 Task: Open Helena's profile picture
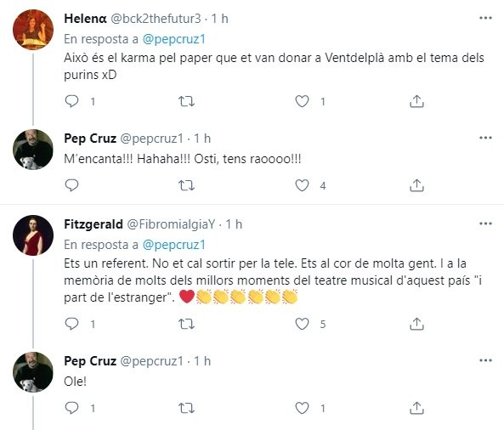(33, 30)
